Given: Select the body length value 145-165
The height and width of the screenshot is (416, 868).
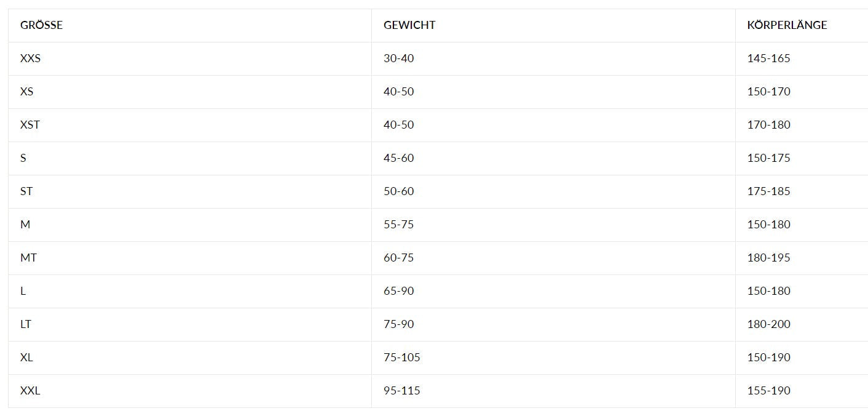Looking at the screenshot, I should point(768,58).
